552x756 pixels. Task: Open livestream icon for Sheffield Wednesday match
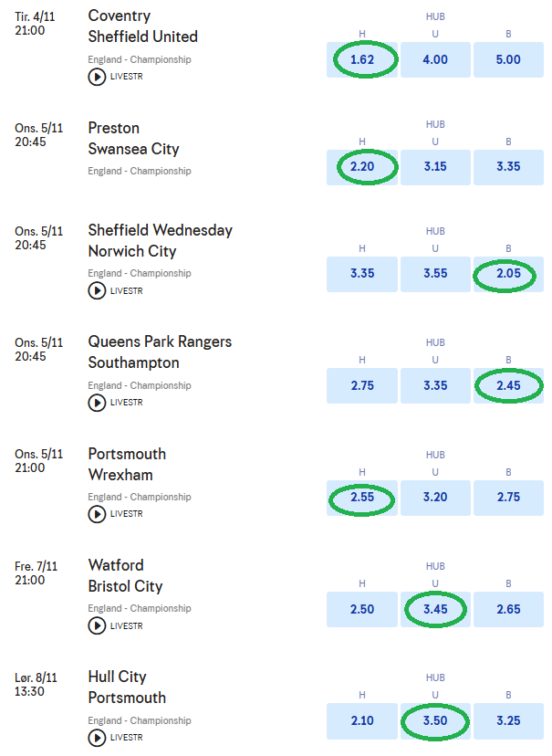click(x=97, y=291)
